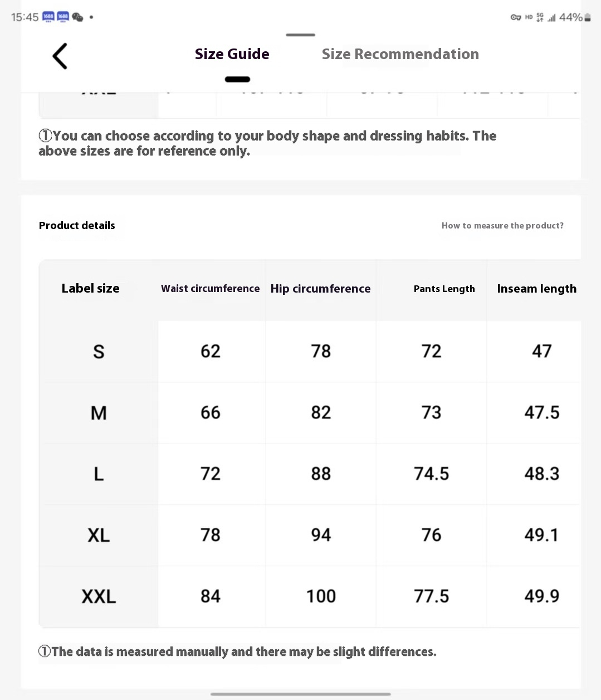Viewport: 601px width, 700px height.
Task: Select the Label size column header
Action: point(90,289)
